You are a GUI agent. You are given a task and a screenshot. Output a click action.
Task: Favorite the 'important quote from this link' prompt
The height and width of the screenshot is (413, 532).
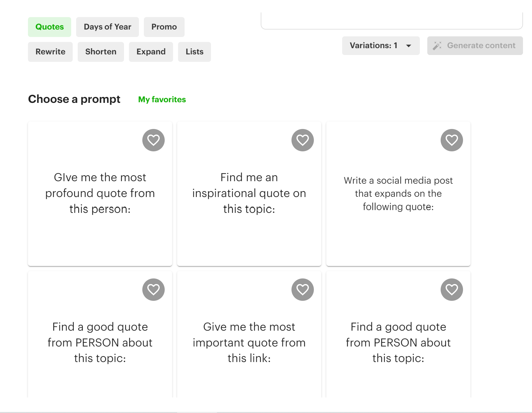[x=303, y=290]
